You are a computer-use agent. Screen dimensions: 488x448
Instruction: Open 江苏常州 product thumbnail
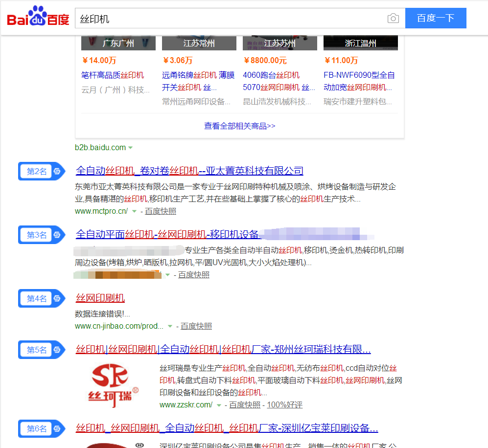[x=199, y=43]
